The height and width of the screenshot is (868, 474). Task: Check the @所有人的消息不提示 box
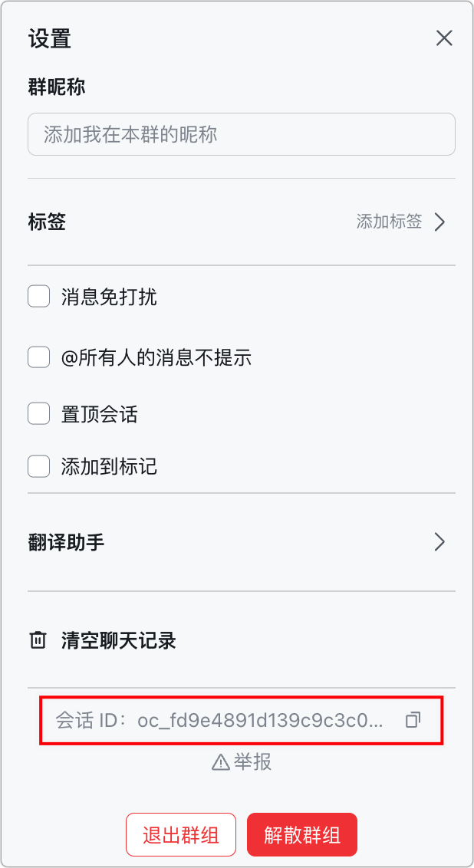tap(39, 357)
